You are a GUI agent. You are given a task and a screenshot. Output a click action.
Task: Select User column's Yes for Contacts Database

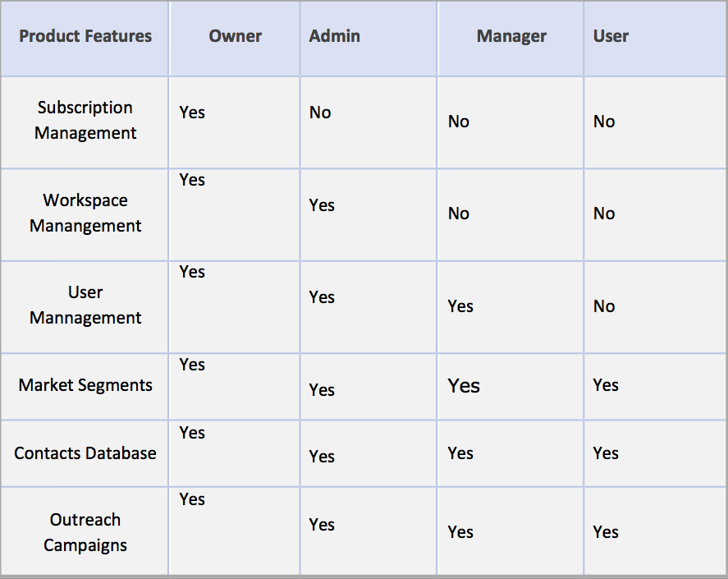[606, 453]
